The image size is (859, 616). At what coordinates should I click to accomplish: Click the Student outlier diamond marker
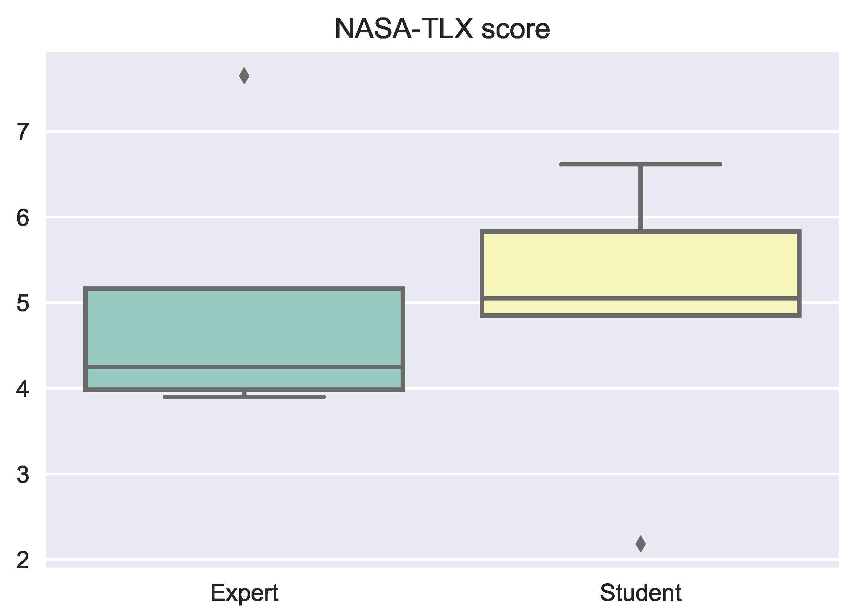tap(641, 544)
